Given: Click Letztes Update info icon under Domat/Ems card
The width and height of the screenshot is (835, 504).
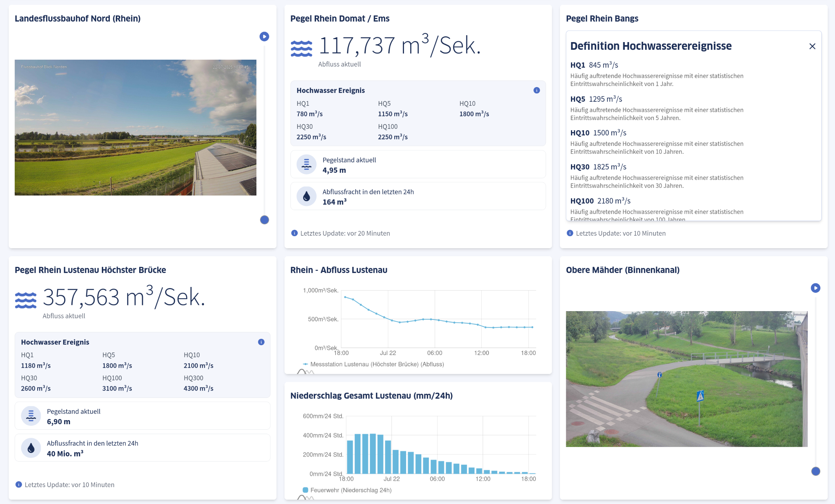Looking at the screenshot, I should click(x=294, y=233).
